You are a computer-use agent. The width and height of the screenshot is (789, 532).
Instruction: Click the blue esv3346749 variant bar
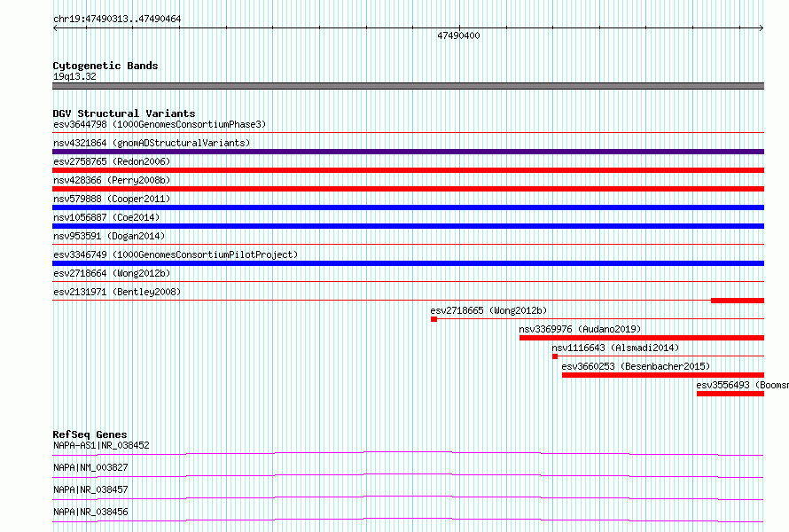coord(408,263)
